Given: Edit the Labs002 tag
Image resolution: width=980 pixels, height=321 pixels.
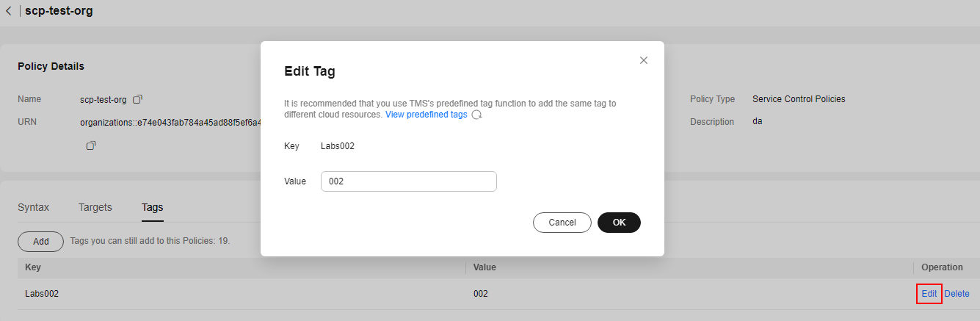Looking at the screenshot, I should pos(929,294).
